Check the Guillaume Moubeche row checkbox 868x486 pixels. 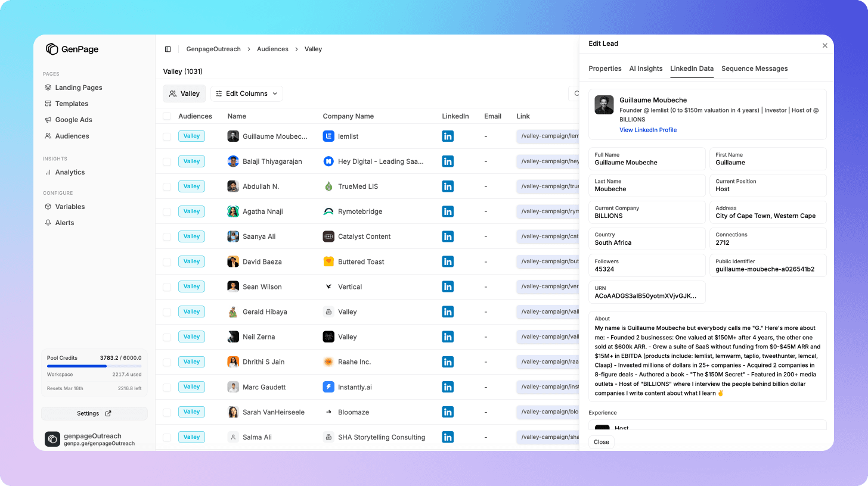pos(167,136)
